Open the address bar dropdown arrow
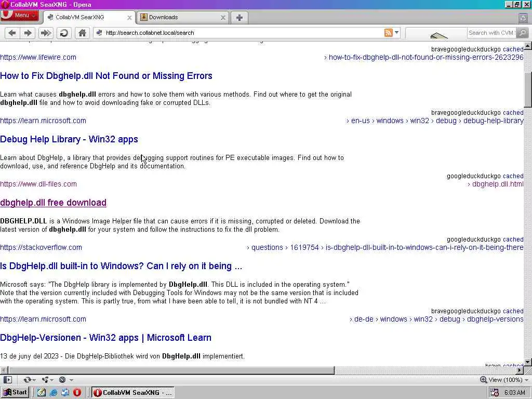This screenshot has width=532, height=399. [x=396, y=33]
